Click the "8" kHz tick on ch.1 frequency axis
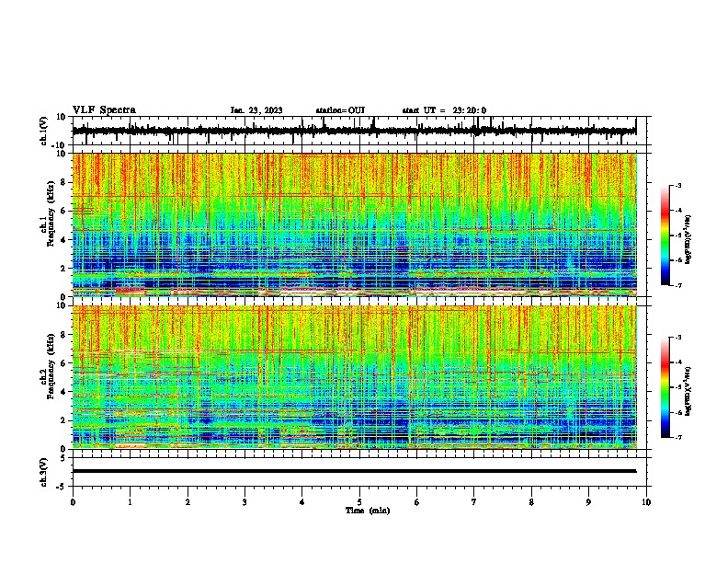Image resolution: width=728 pixels, height=563 pixels. 63,182
